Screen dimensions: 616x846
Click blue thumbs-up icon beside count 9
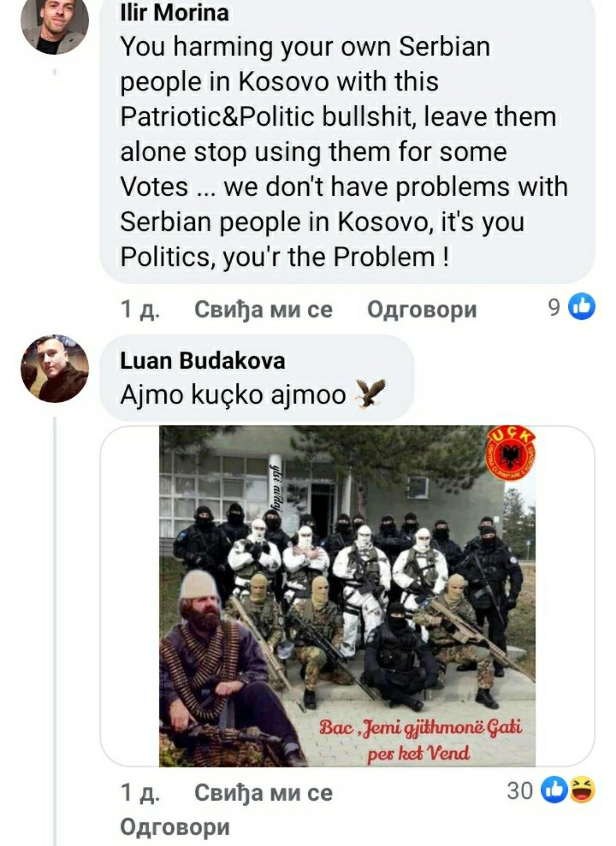[582, 307]
